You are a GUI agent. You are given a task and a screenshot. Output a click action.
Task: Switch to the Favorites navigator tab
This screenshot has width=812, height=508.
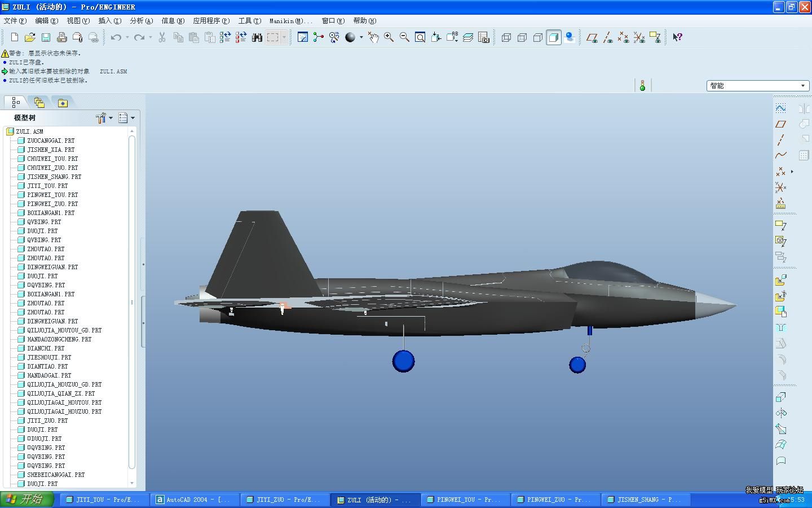(63, 103)
